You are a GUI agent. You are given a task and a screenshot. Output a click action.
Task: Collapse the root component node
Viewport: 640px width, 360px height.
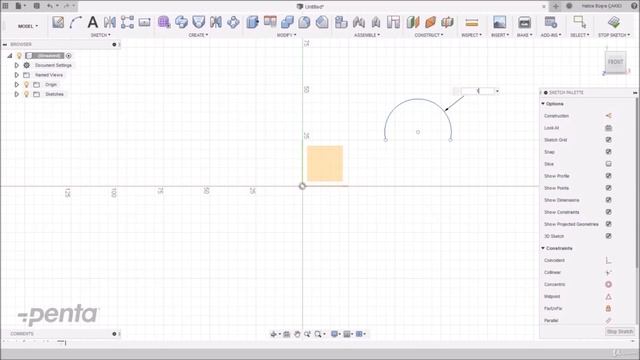(10, 56)
